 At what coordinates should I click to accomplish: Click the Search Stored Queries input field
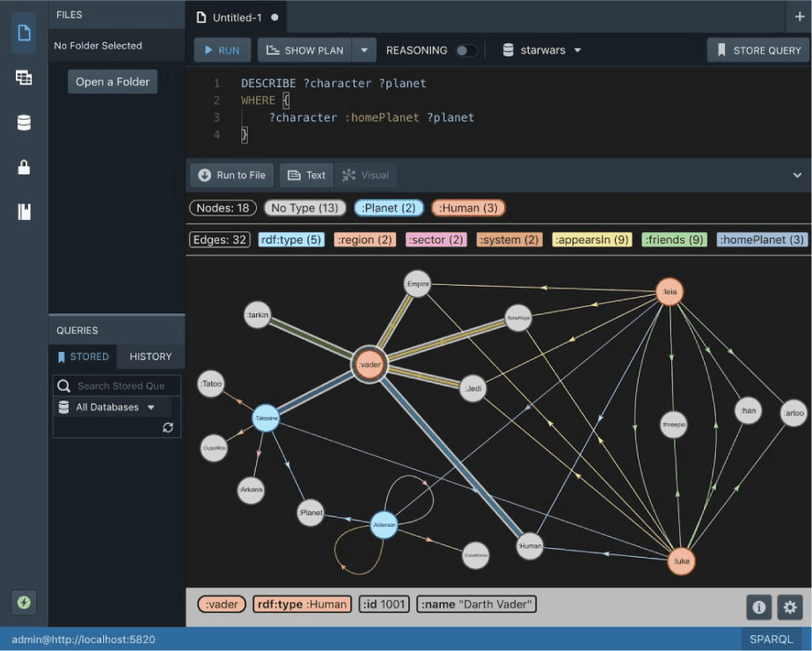pyautogui.click(x=123, y=385)
